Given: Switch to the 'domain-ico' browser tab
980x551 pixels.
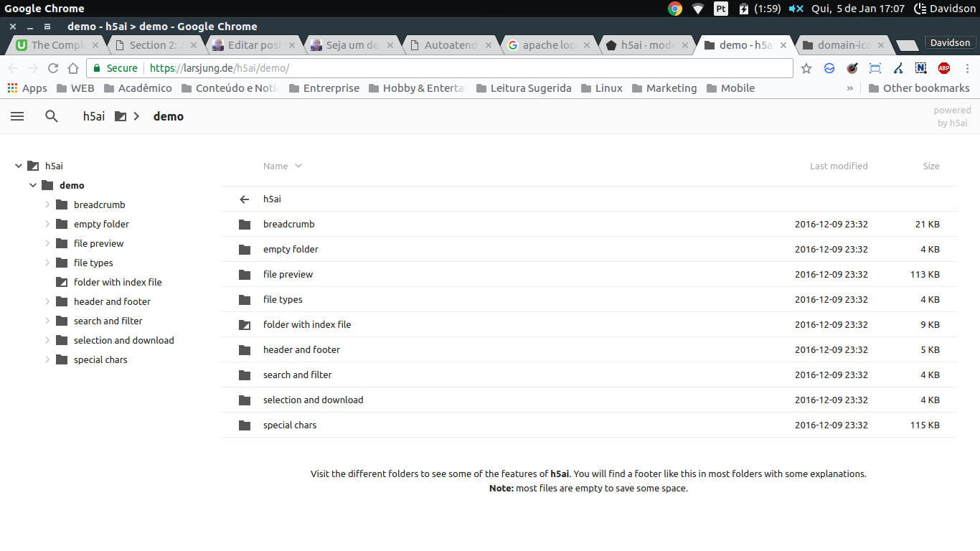Looking at the screenshot, I should (842, 44).
